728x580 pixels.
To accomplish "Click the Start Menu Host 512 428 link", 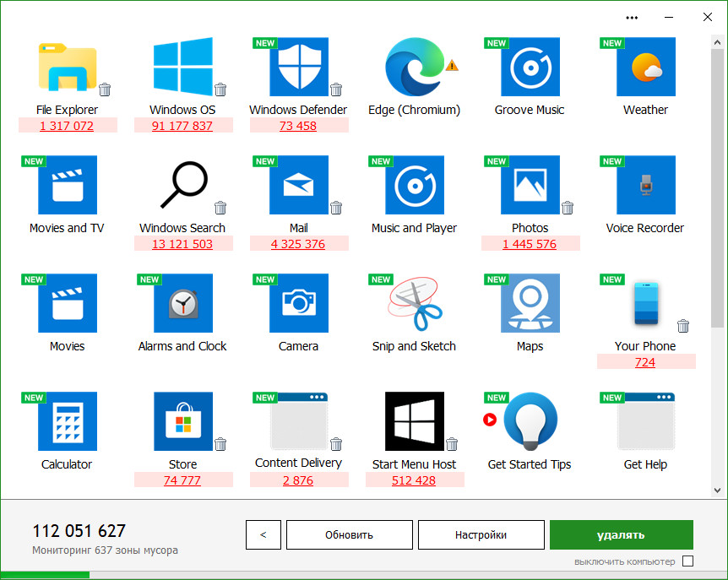I will (x=414, y=480).
